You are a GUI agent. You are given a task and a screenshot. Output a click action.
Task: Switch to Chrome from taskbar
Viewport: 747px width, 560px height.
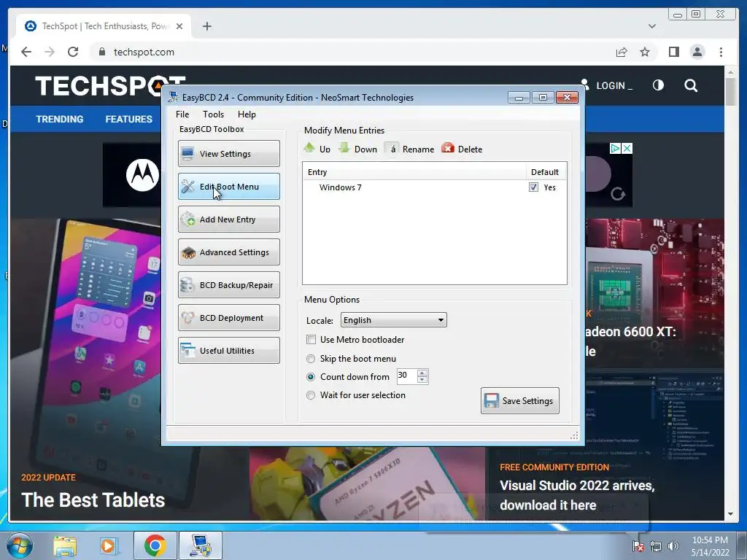coord(155,545)
